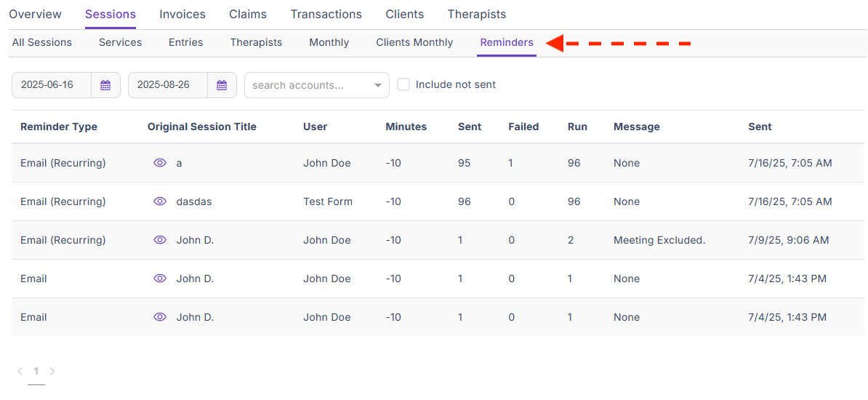Open the main-navigation Therapists tab after Clients
Screen dimensions: 868x400
pyautogui.click(x=477, y=15)
